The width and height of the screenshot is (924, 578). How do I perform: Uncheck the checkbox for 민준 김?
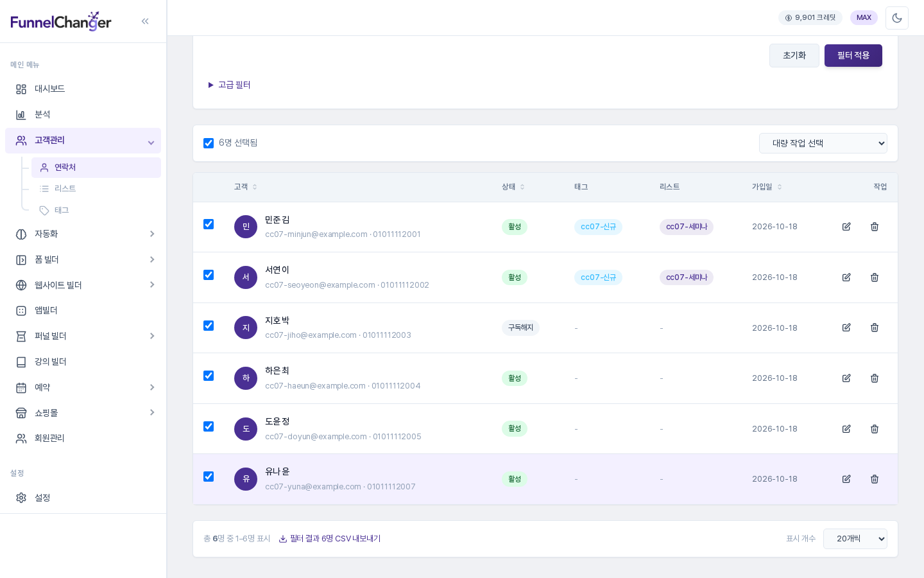209,224
